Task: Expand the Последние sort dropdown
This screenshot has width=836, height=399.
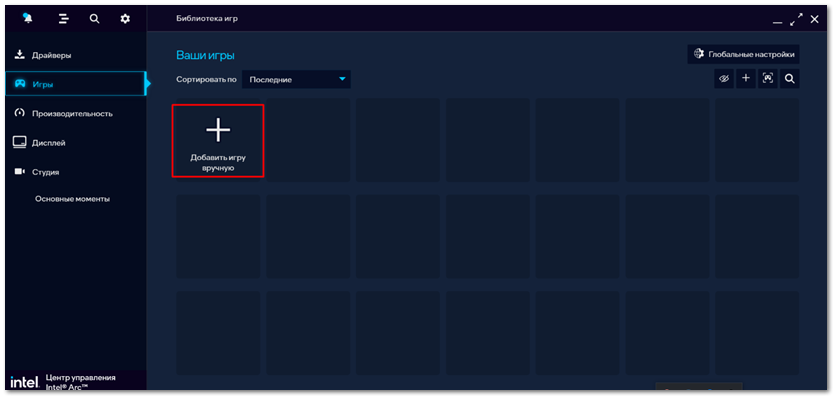Action: (296, 79)
